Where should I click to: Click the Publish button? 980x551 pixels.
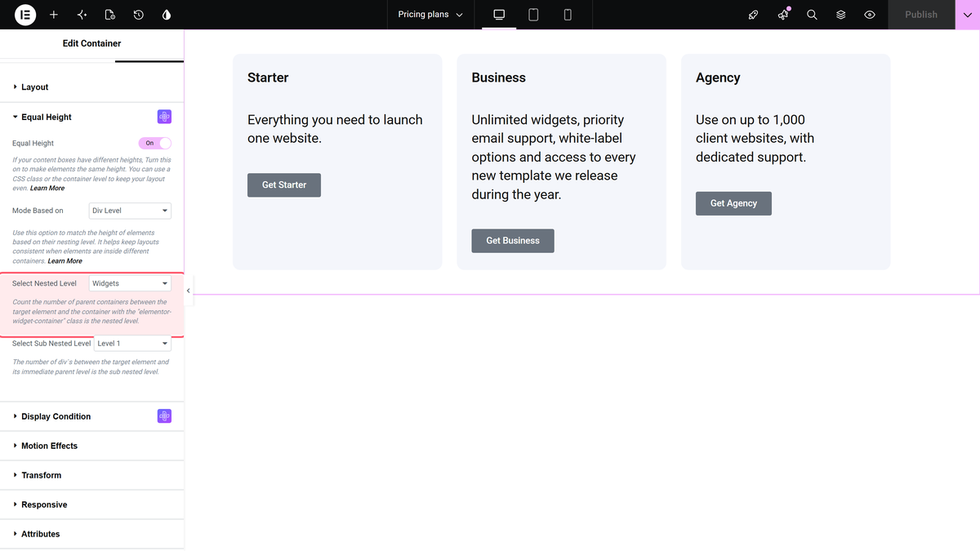tap(921, 15)
